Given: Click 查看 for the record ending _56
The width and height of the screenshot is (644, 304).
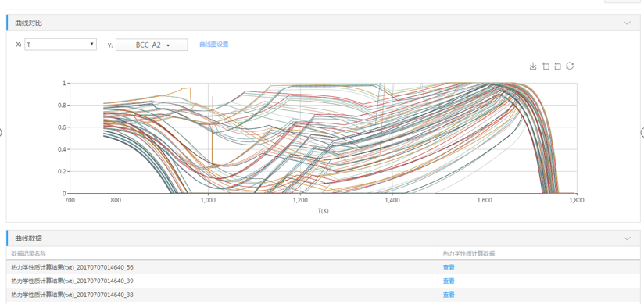Looking at the screenshot, I should coord(449,267).
